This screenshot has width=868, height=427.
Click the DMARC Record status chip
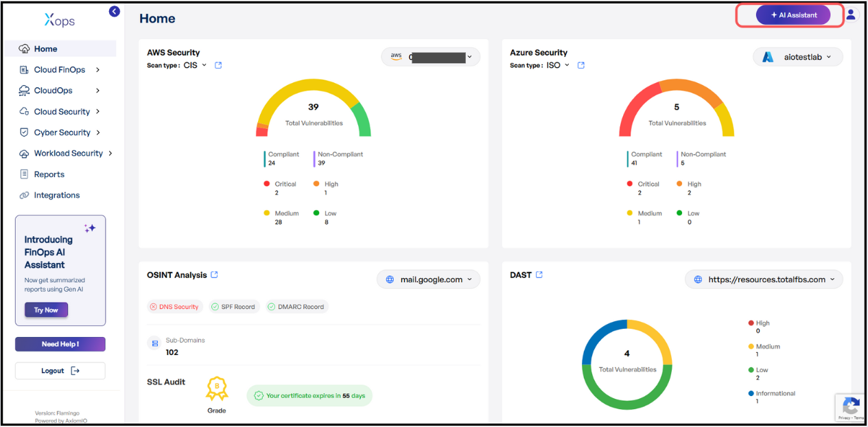click(x=296, y=307)
